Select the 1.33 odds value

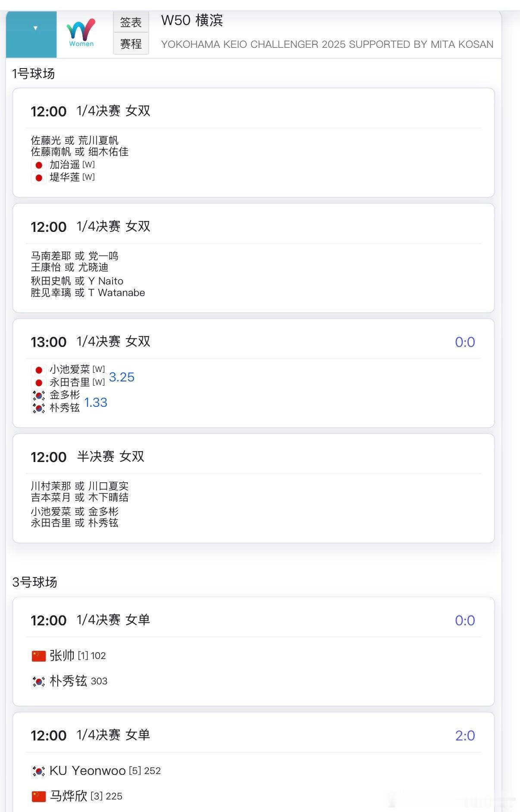96,403
